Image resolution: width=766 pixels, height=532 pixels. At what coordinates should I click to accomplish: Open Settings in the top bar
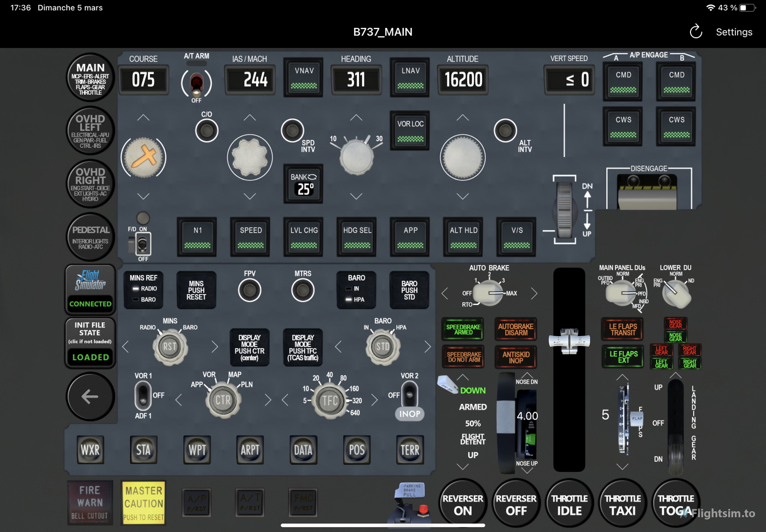734,32
